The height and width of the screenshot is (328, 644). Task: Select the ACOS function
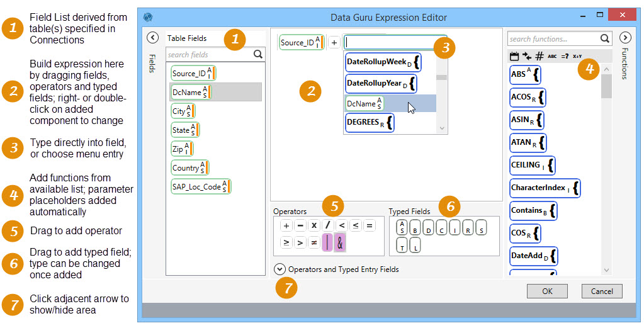coord(528,98)
